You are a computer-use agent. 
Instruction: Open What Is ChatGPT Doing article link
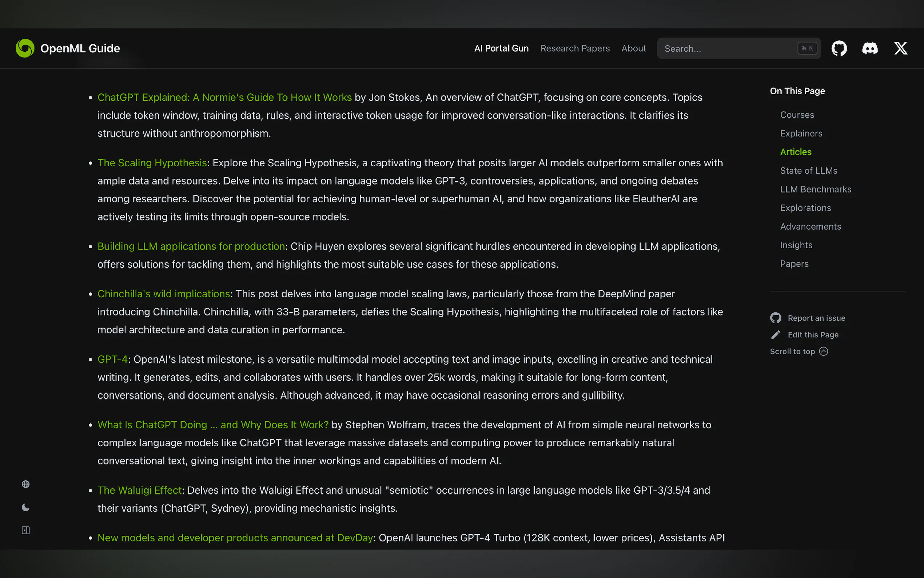click(213, 425)
